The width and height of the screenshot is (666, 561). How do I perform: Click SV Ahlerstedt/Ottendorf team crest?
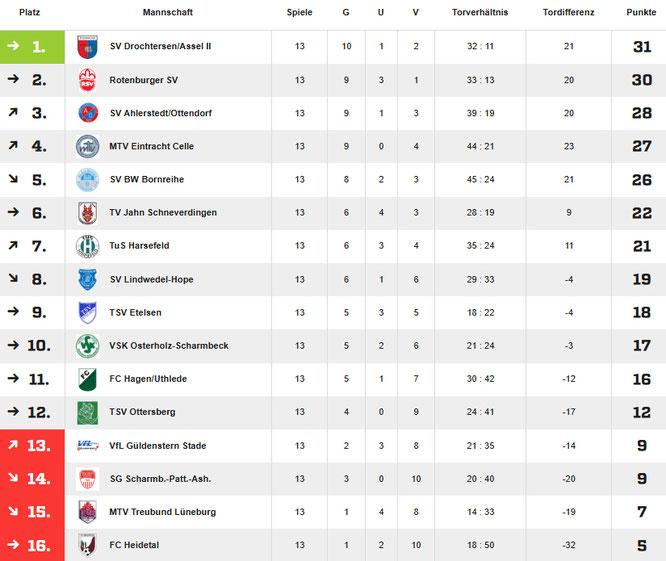pos(87,113)
